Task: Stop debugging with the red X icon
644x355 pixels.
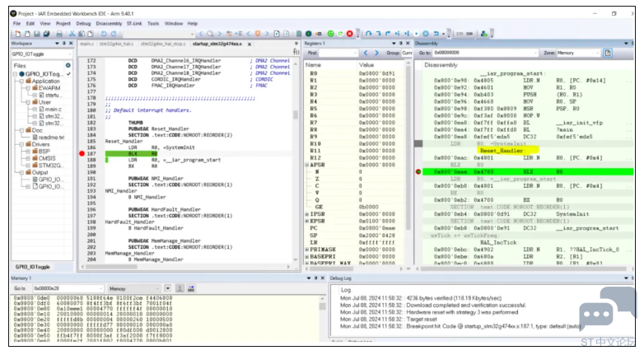Action: click(x=349, y=34)
